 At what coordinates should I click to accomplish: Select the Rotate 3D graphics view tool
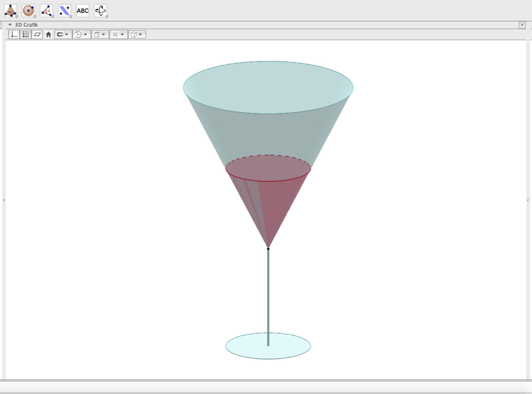point(100,10)
